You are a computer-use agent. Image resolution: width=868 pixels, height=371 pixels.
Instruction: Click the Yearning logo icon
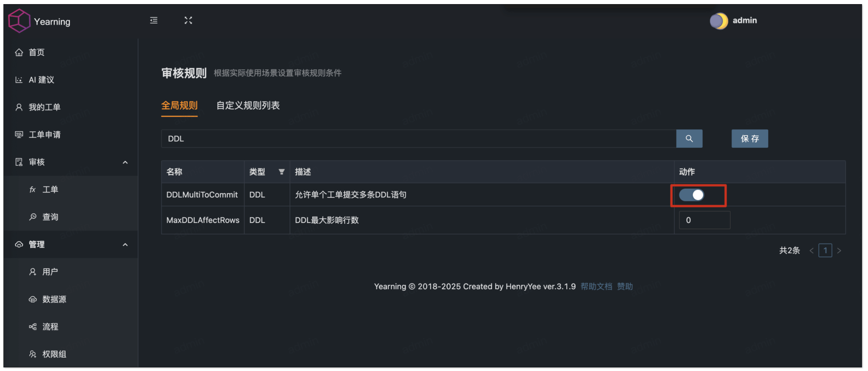[x=19, y=21]
